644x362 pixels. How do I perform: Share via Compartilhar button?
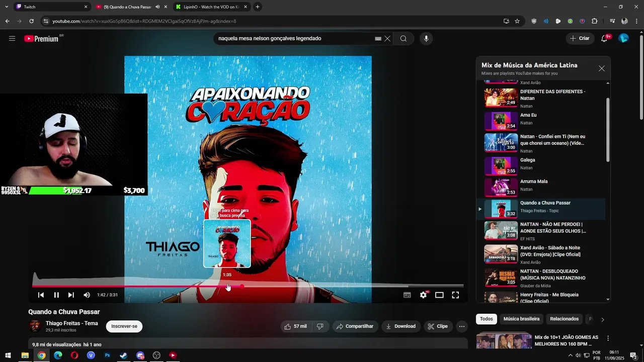click(x=355, y=326)
